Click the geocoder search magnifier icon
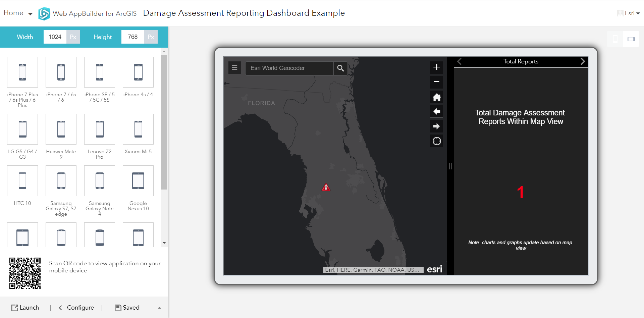Viewport: 644px width, 318px height. click(x=340, y=68)
